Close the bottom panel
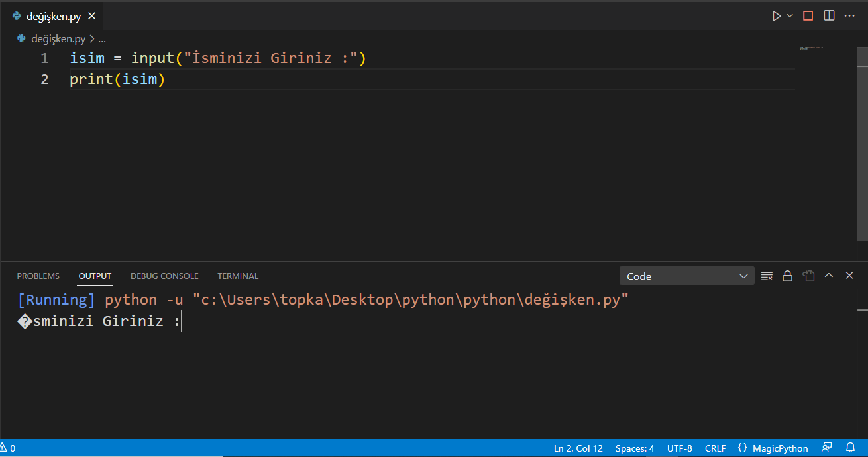 tap(849, 276)
